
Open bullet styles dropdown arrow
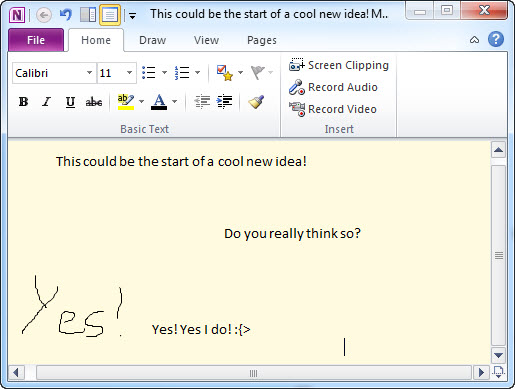tap(164, 72)
